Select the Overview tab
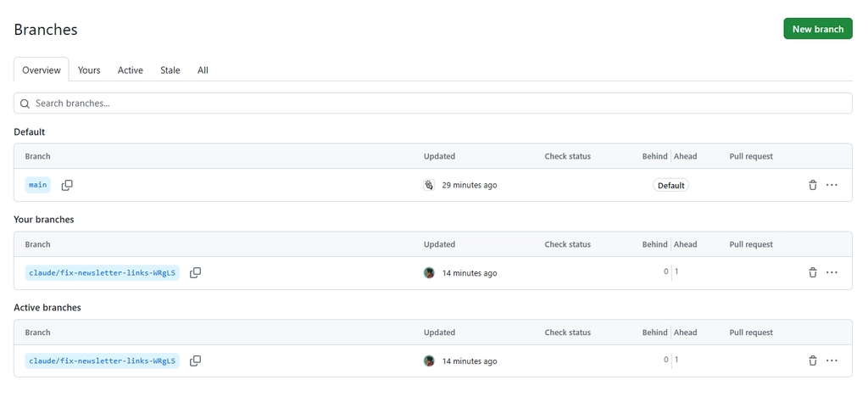Image resolution: width=868 pixels, height=408 pixels. tap(42, 70)
